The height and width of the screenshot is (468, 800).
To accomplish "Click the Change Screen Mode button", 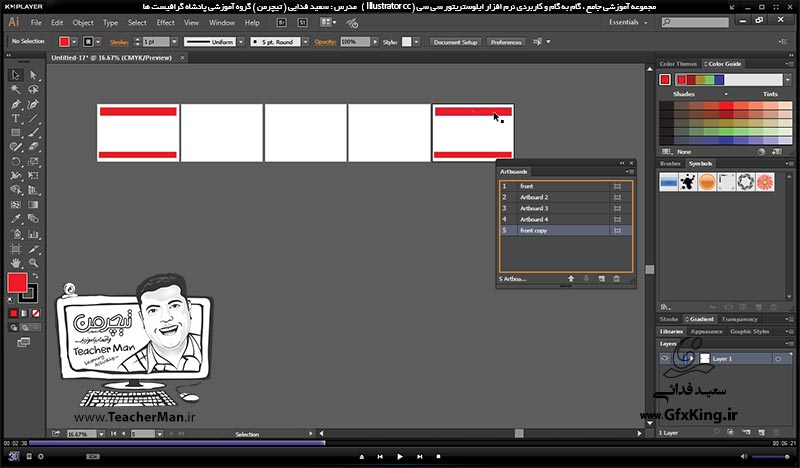I will [x=23, y=342].
